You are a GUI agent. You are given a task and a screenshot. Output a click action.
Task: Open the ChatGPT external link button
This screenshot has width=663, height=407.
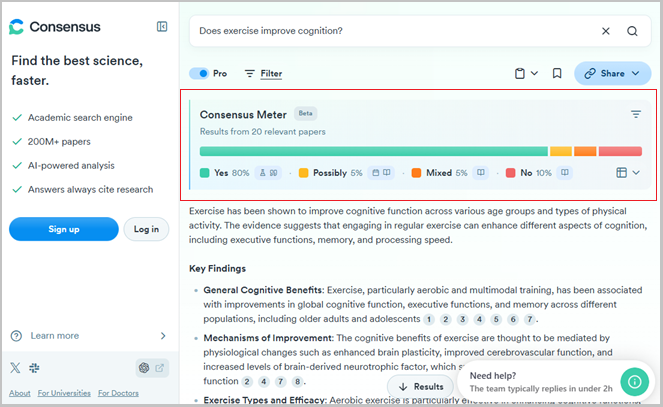(152, 368)
